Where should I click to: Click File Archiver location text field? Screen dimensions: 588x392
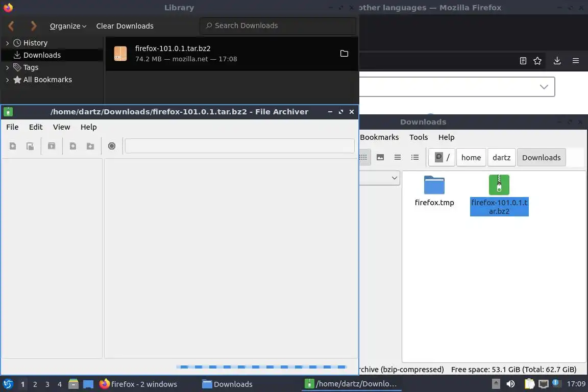(x=239, y=145)
